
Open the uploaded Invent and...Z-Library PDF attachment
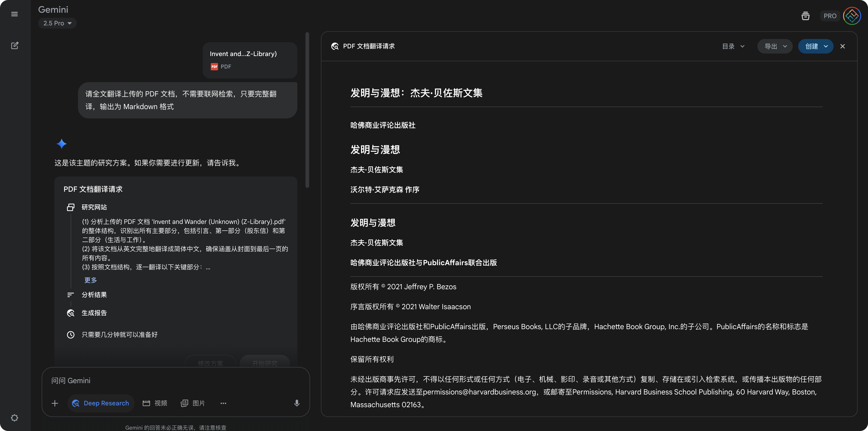click(x=250, y=60)
